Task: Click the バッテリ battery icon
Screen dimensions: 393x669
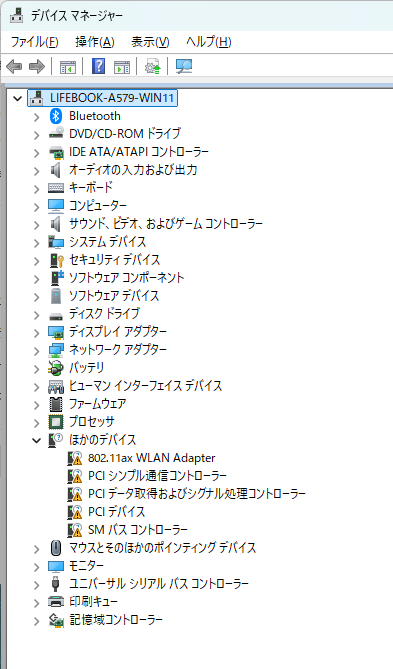Action: (x=55, y=368)
